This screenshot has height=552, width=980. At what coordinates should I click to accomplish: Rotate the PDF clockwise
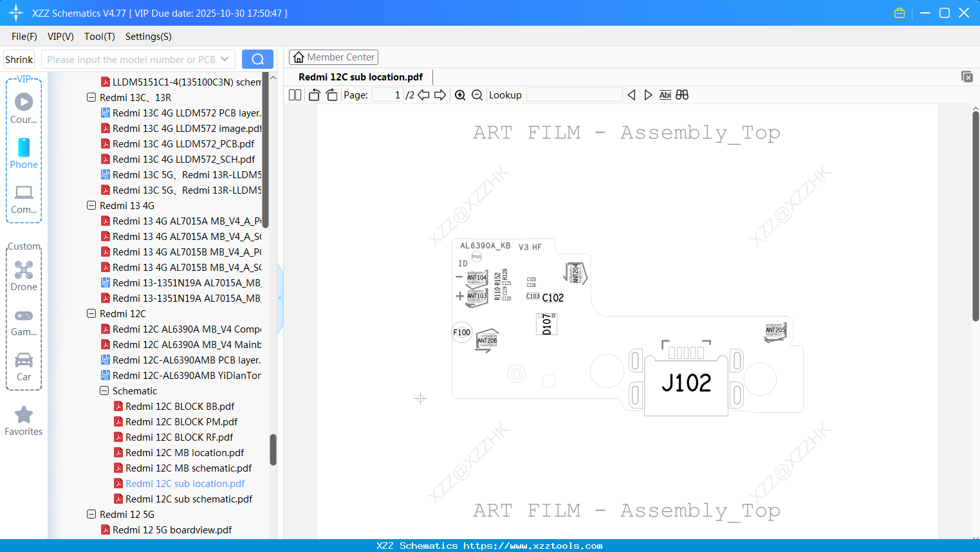331,95
